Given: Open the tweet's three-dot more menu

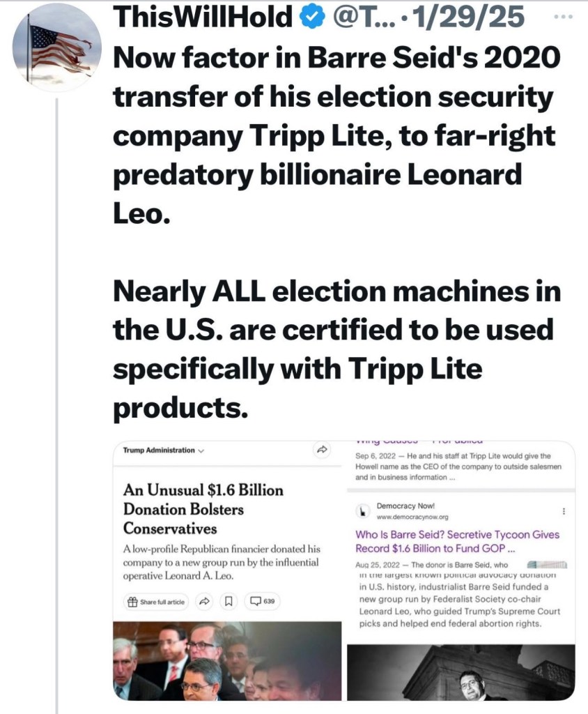Looking at the screenshot, I should (x=566, y=17).
